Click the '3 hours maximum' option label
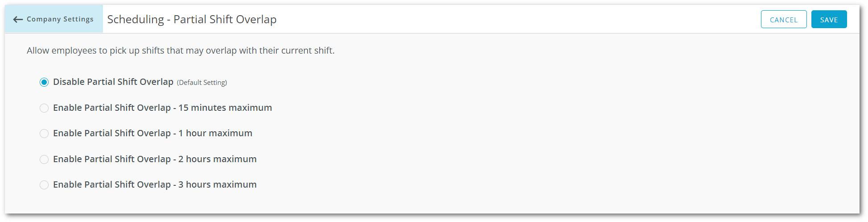Image resolution: width=868 pixels, height=222 pixels. [x=155, y=184]
